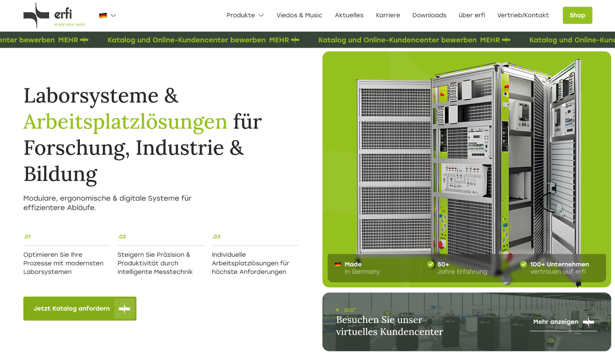Click the green checkmark next to 50+
This screenshot has height=364, width=615.
pyautogui.click(x=430, y=264)
